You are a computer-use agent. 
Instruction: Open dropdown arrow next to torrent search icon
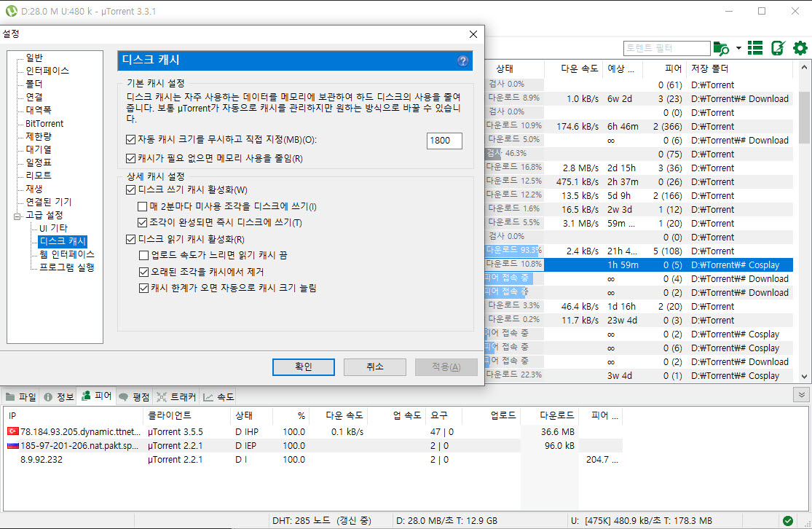point(738,48)
